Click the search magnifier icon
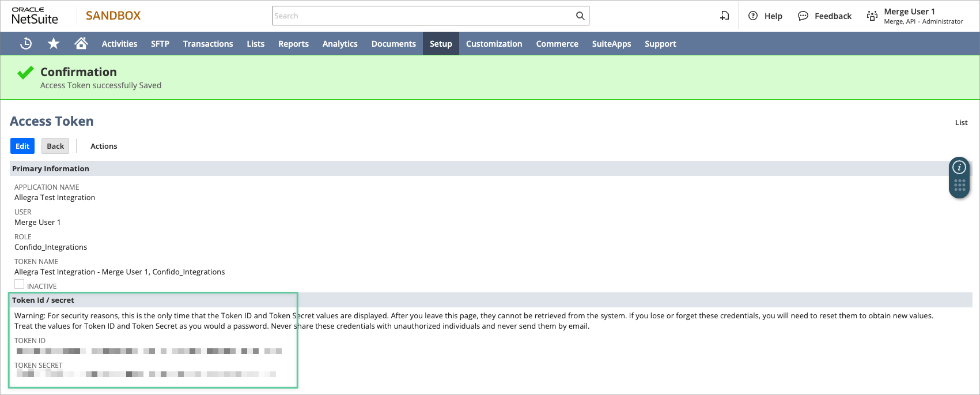 580,16
